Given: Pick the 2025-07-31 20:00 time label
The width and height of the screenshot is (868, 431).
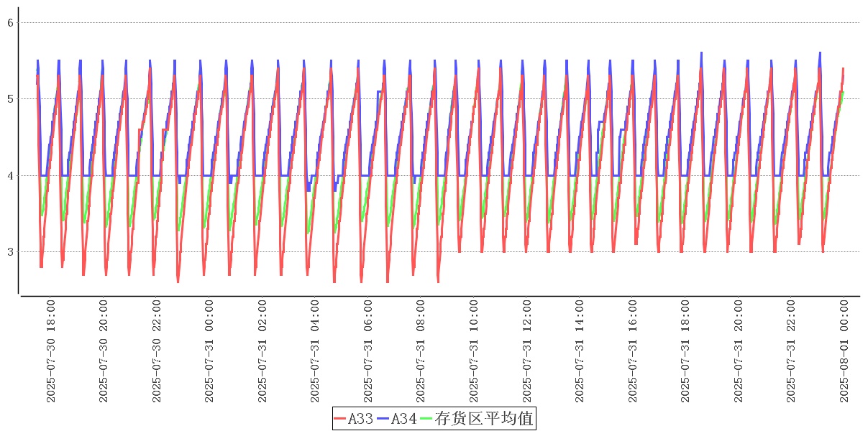Looking at the screenshot, I should [x=739, y=351].
